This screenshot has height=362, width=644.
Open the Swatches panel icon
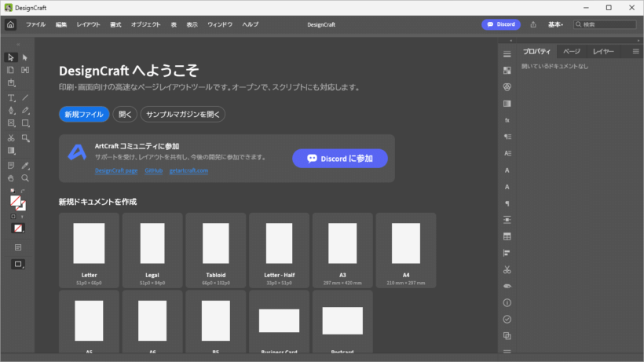(507, 71)
